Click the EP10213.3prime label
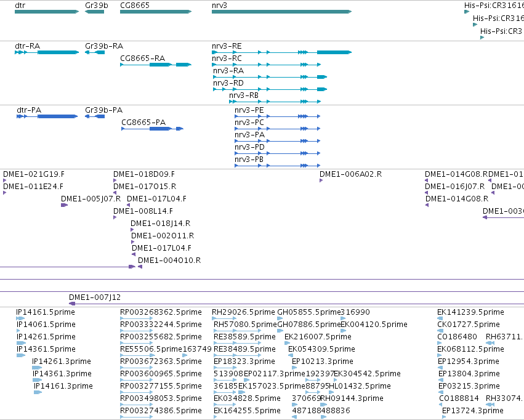Image resolution: width=524 pixels, height=420 pixels. [x=323, y=362]
